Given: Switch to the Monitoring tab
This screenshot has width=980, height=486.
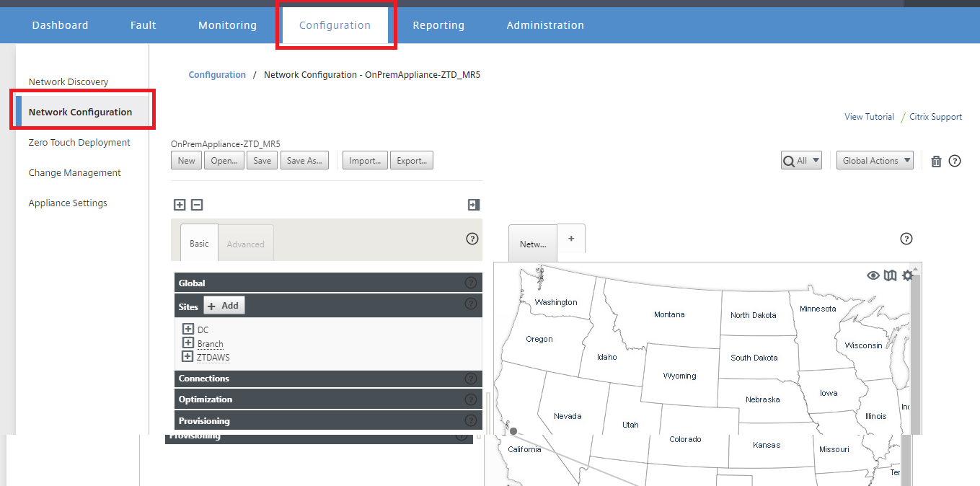Looking at the screenshot, I should (228, 25).
